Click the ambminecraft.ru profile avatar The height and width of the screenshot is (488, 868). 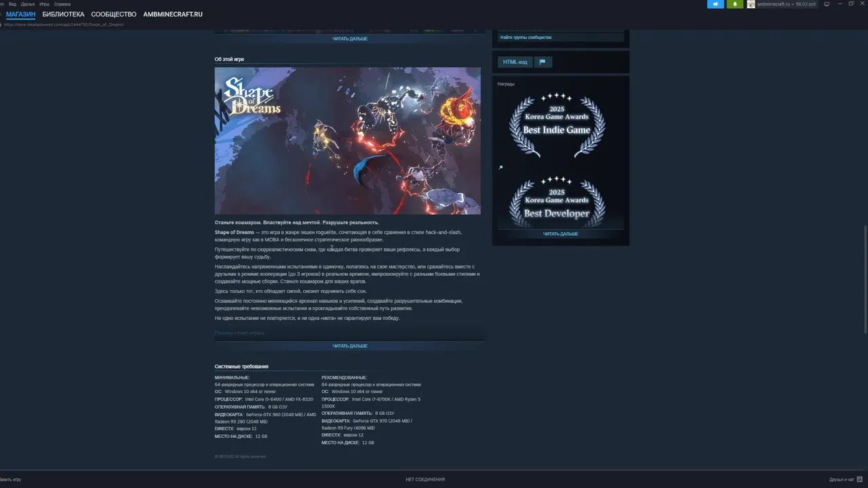[x=751, y=4]
